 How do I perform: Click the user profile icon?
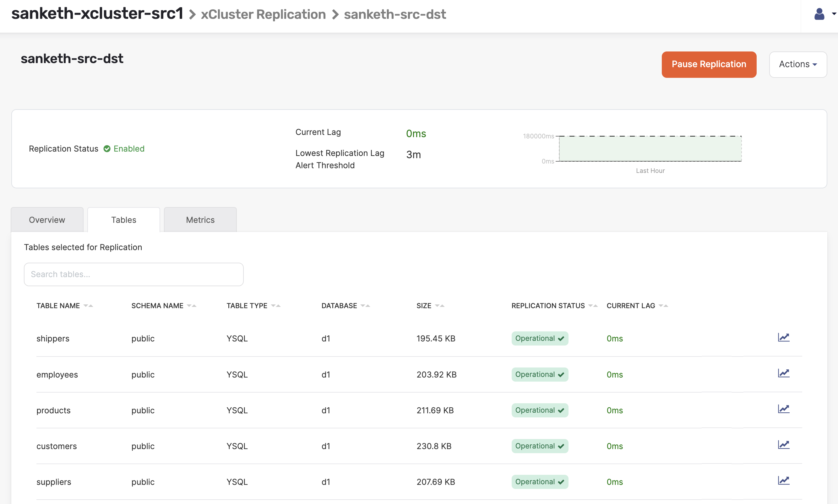(x=819, y=14)
